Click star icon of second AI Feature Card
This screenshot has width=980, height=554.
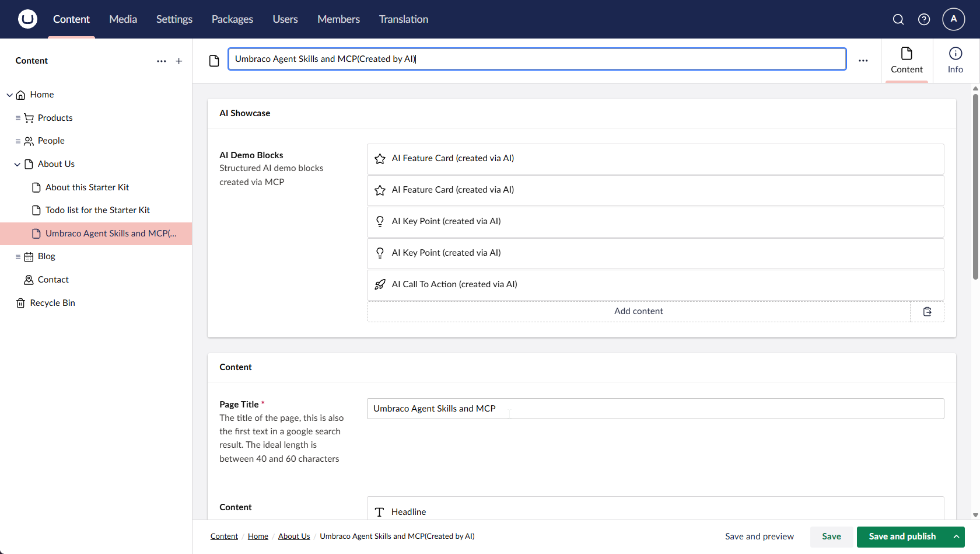380,190
